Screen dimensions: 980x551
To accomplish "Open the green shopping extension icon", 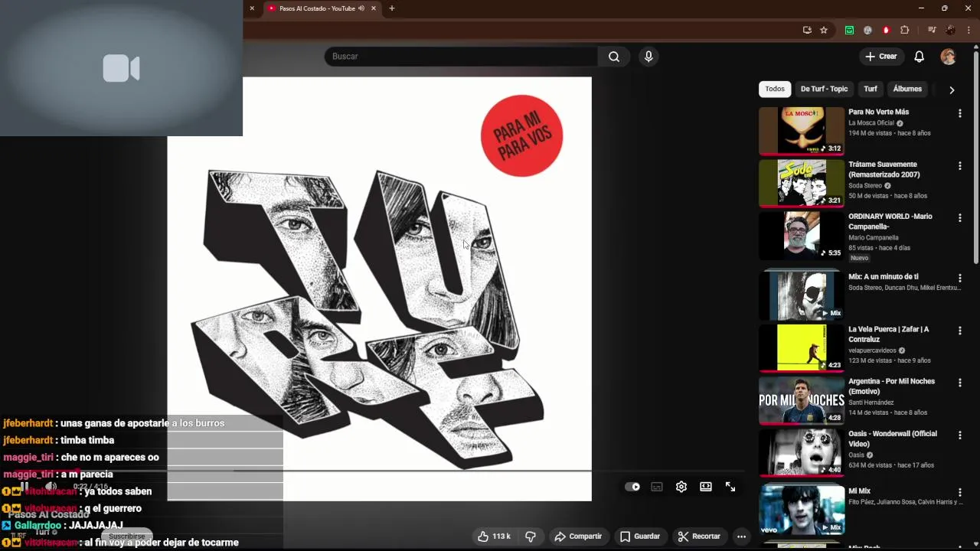I will 849,30.
